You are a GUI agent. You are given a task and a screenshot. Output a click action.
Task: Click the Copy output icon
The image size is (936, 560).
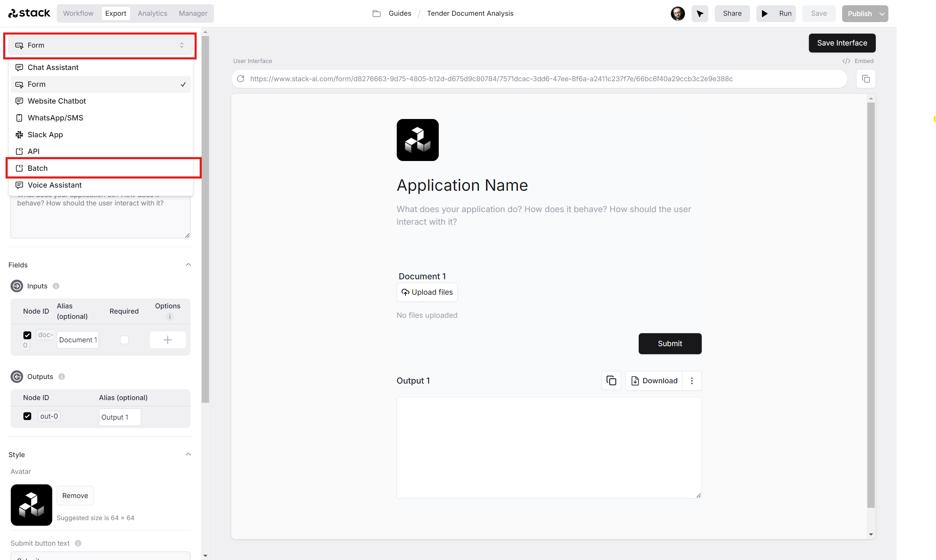click(611, 380)
